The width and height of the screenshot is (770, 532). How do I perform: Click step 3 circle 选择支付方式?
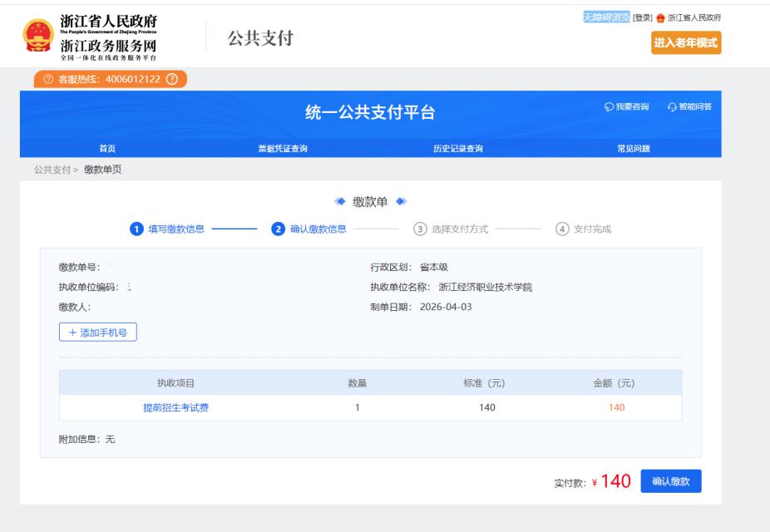point(420,229)
